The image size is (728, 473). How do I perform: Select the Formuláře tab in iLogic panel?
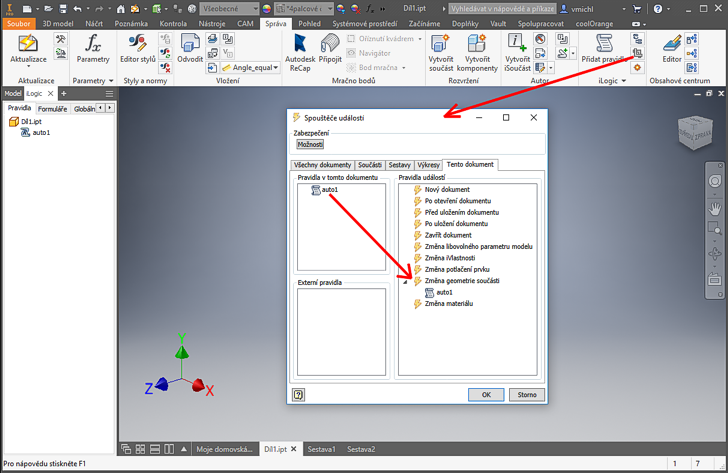coord(53,108)
